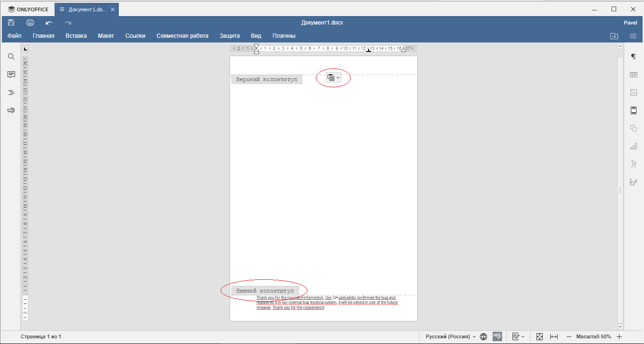644x344 pixels.
Task: Print the document using printer icon
Action: [x=30, y=23]
